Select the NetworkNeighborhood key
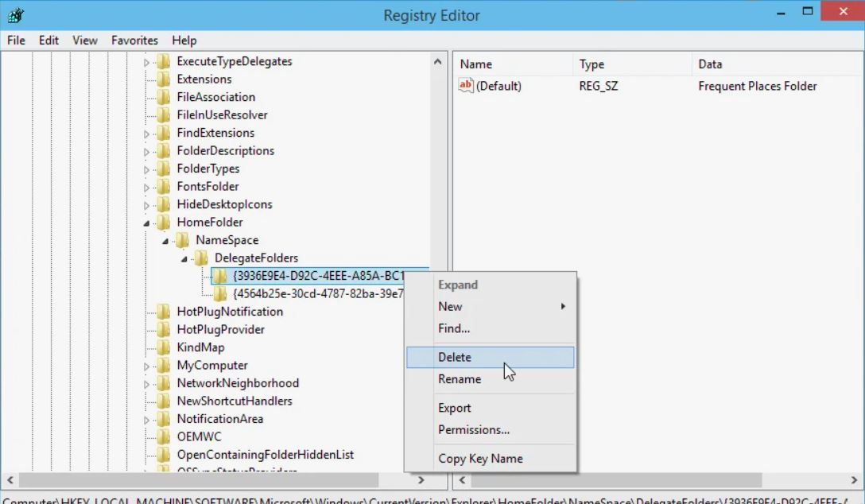The image size is (865, 504). (x=238, y=382)
